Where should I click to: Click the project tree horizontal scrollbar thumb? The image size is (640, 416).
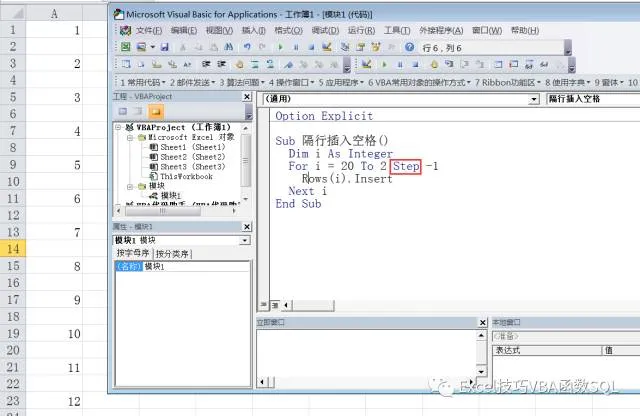(x=162, y=211)
